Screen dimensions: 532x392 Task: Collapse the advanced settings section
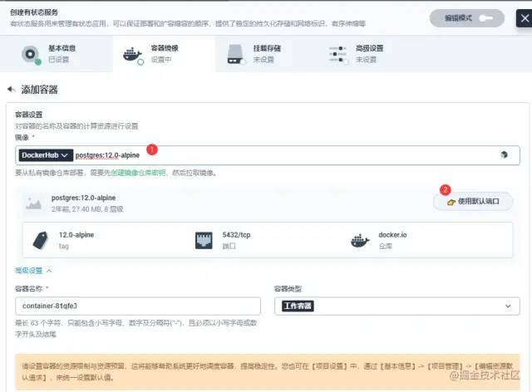(x=33, y=271)
